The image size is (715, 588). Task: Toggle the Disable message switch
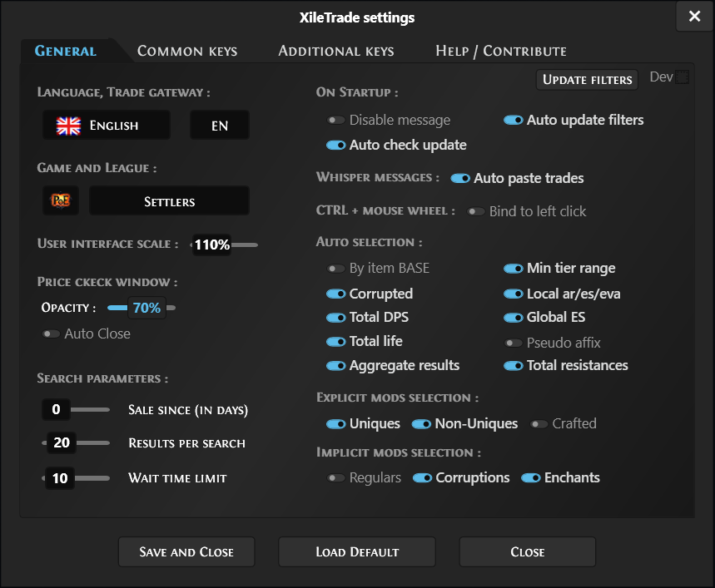[336, 121]
